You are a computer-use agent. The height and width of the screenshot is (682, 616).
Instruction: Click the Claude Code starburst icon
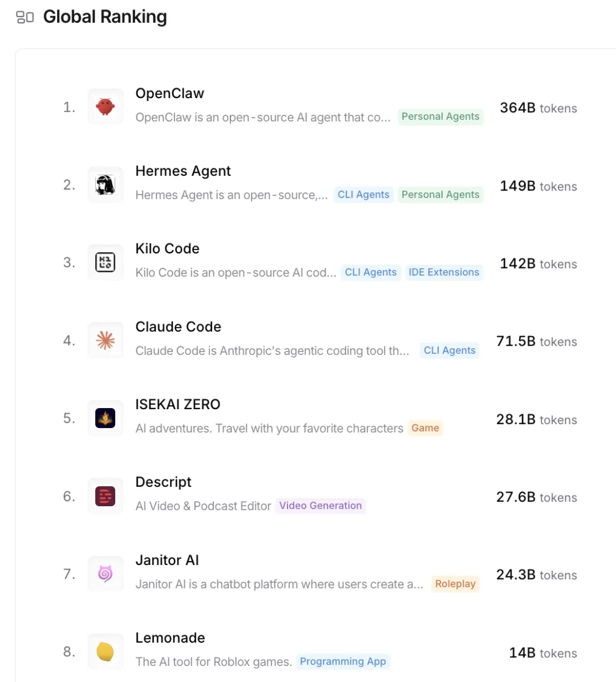[106, 341]
